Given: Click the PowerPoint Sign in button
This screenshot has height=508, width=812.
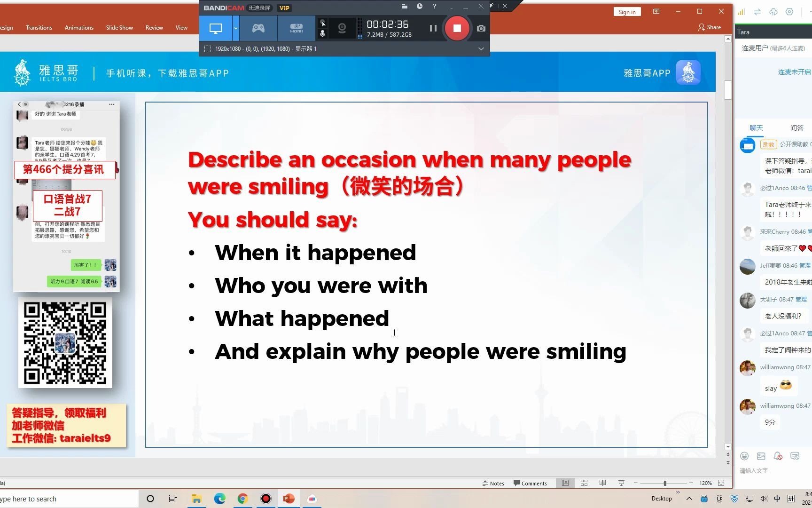Looking at the screenshot, I should (x=627, y=12).
